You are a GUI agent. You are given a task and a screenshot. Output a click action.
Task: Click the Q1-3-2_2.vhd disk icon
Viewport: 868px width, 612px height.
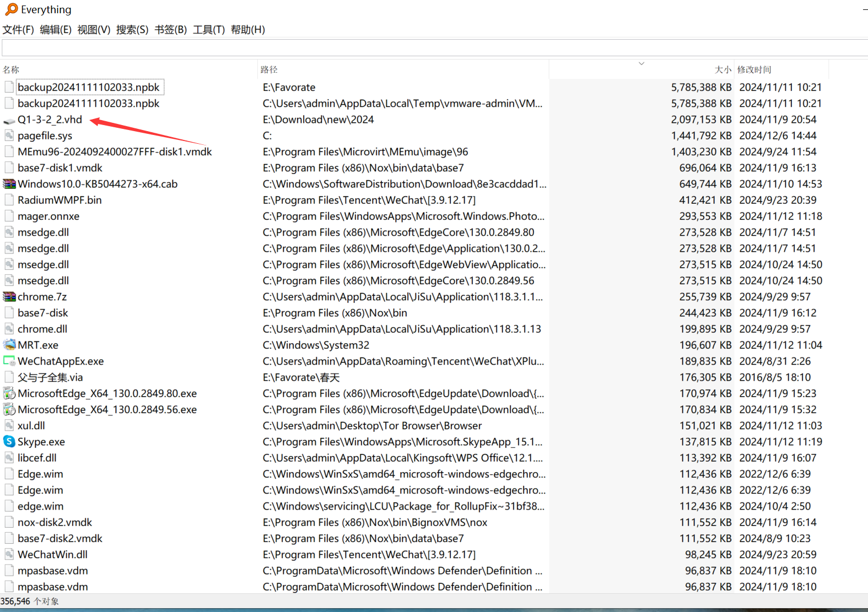point(9,120)
